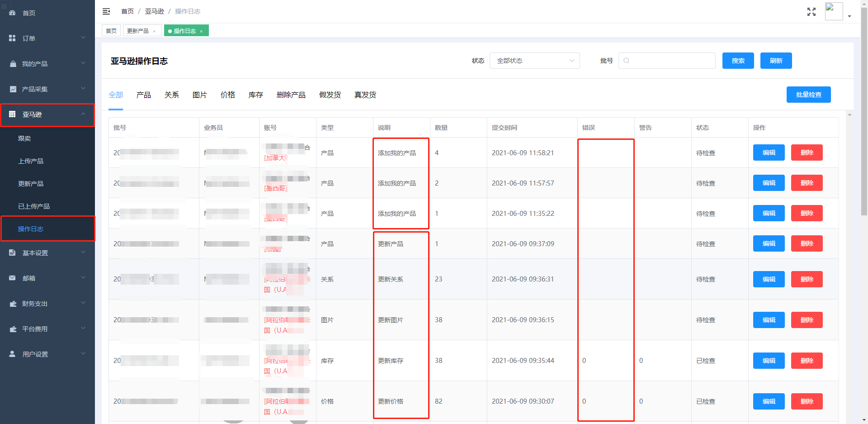Collapse the 亚马逊 sidebar menu

(x=47, y=114)
